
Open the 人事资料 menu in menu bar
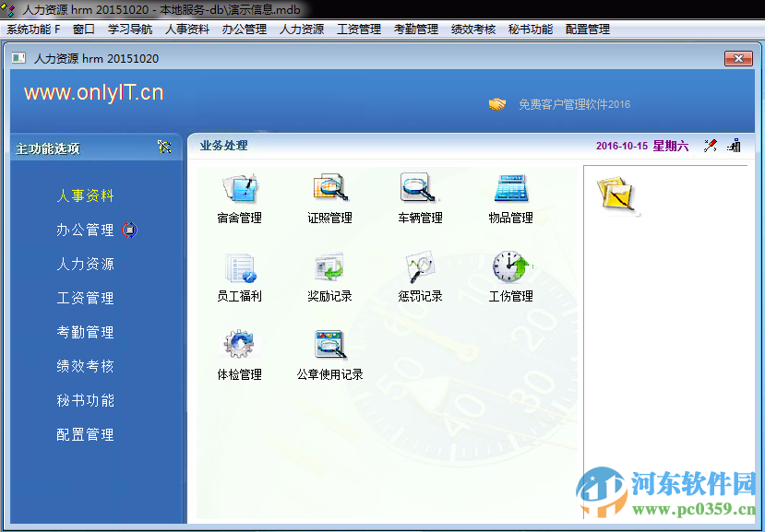point(187,30)
